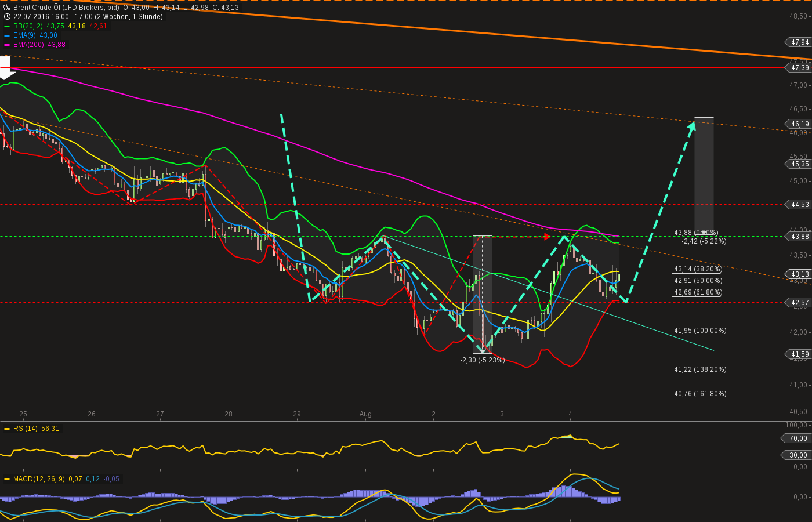Image resolution: width=812 pixels, height=522 pixels.
Task: Select the 47,39 price level tag
Action: (798, 68)
